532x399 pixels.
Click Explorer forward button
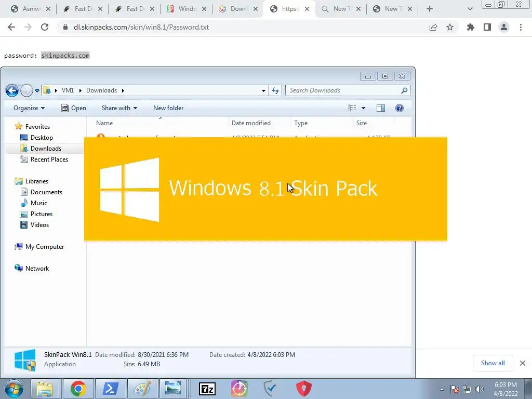(26, 90)
